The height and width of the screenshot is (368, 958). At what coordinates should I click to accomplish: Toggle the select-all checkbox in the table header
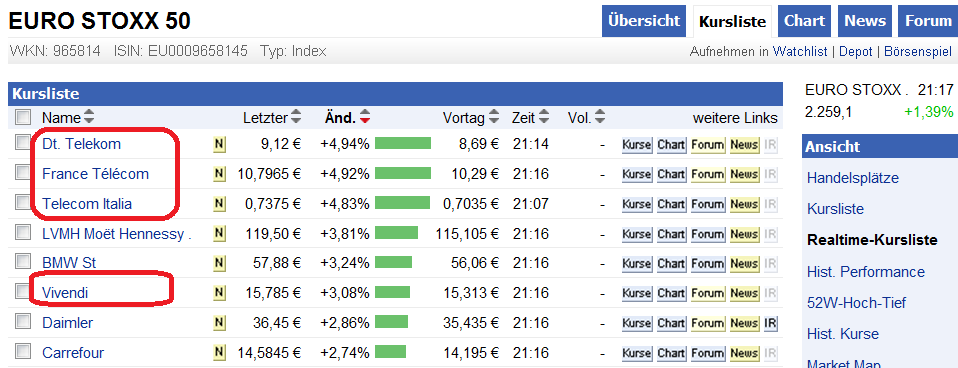[x=23, y=117]
